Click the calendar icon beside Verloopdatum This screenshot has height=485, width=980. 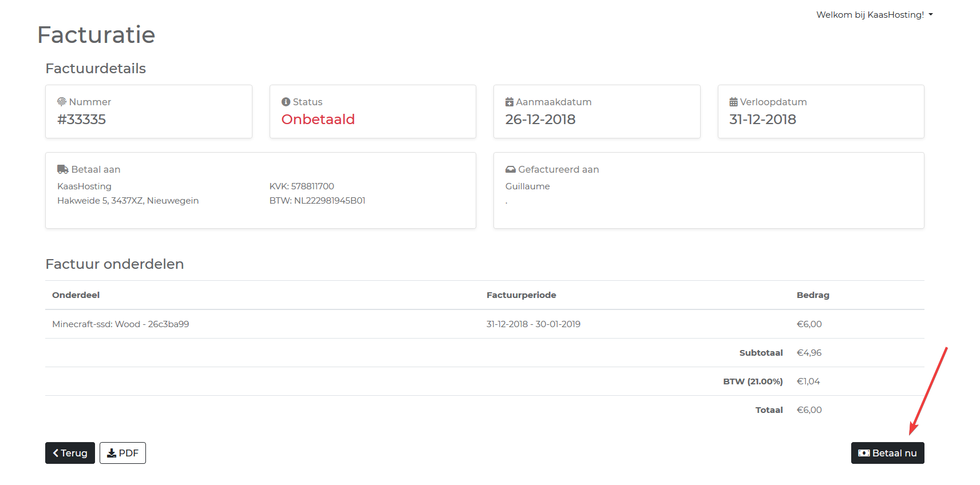pos(733,102)
